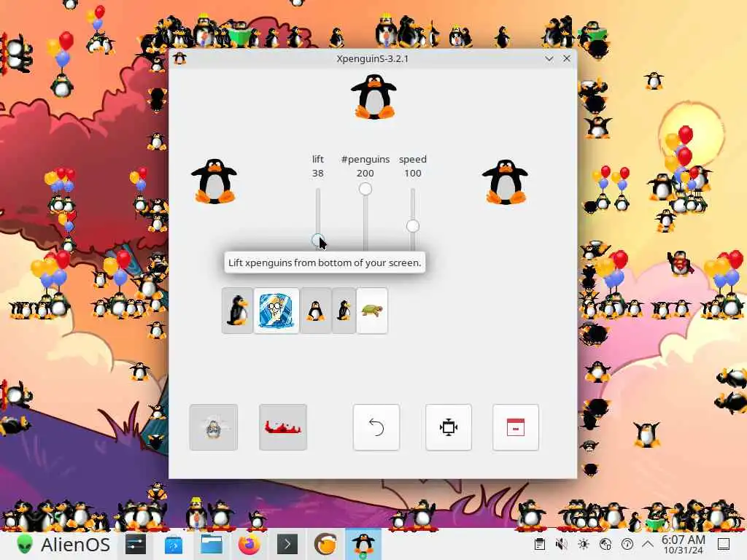Viewport: 747px width, 560px height.
Task: Click the XpenguinS-3.2.1 title text
Action: (x=373, y=58)
